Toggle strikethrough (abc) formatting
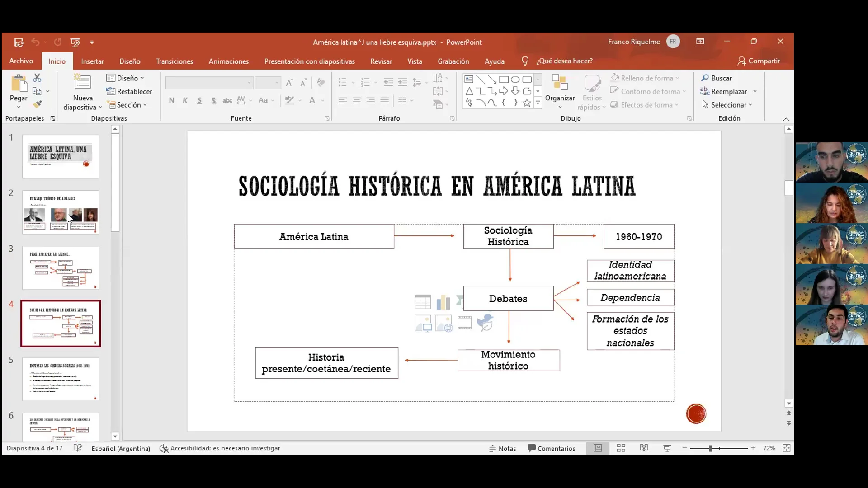This screenshot has width=868, height=488. coord(227,100)
